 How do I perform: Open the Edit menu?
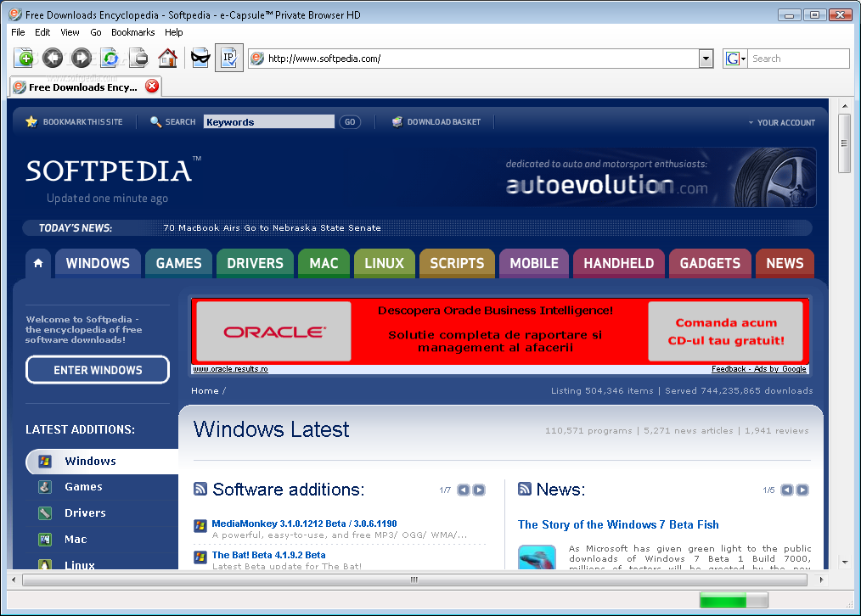[42, 32]
